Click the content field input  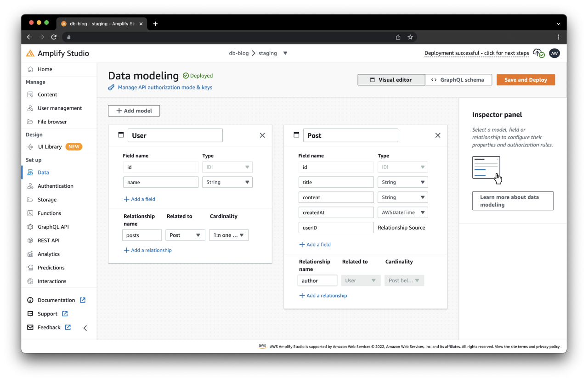(x=336, y=197)
